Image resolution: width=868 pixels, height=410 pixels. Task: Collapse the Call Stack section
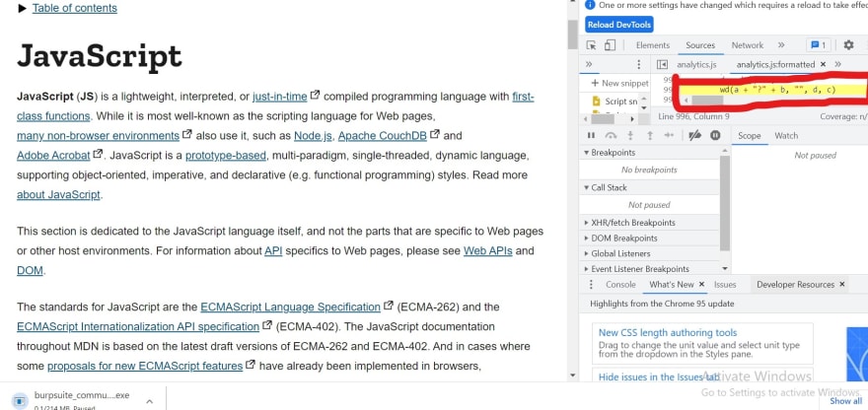649,187
